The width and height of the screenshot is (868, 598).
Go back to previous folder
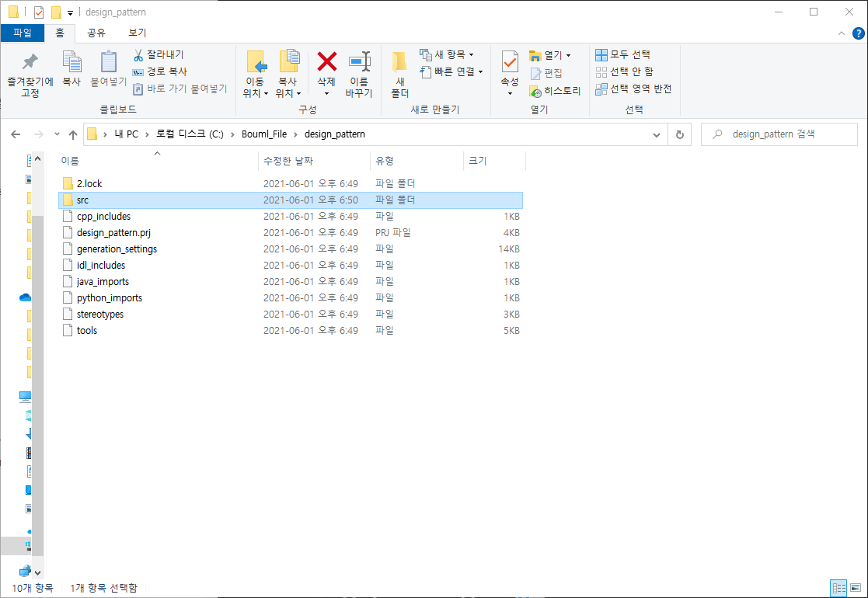pos(16,134)
